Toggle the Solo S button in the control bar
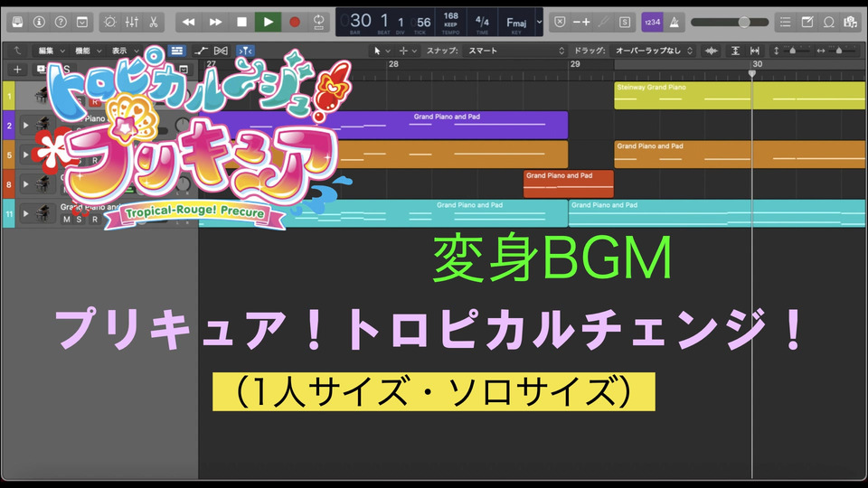868x488 pixels. tap(625, 22)
